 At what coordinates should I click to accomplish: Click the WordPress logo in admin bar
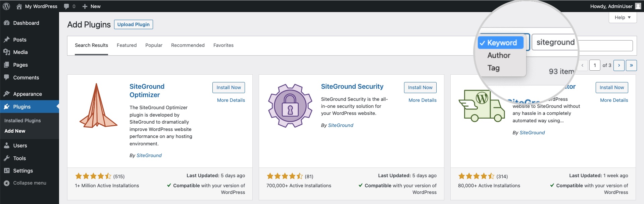pyautogui.click(x=6, y=6)
